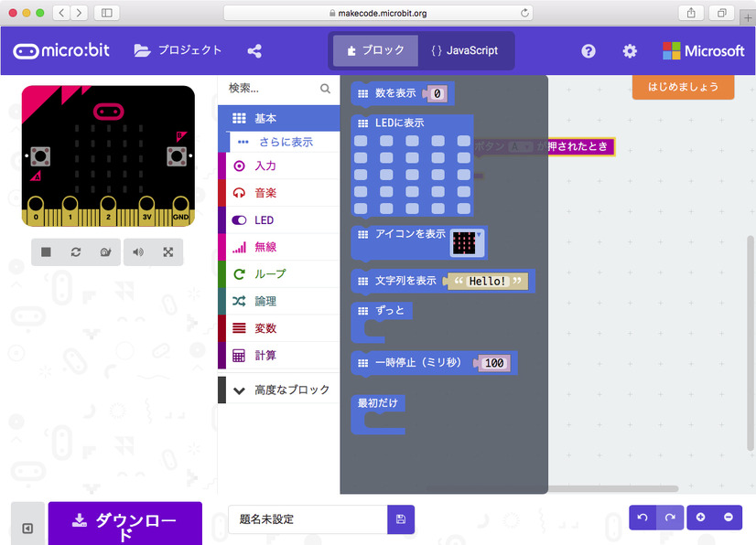The height and width of the screenshot is (545, 756).
Task: Open the プロジェクト projects menu
Action: [x=178, y=50]
